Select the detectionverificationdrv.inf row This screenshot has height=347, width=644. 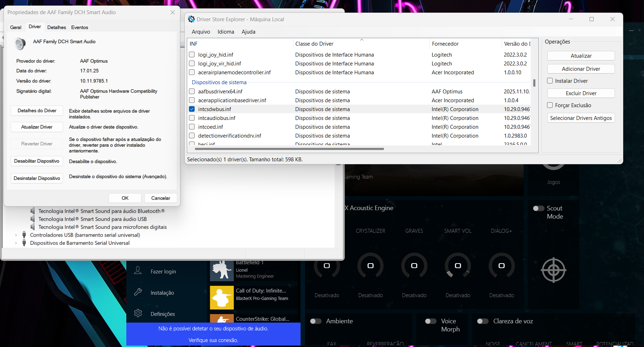coord(359,135)
